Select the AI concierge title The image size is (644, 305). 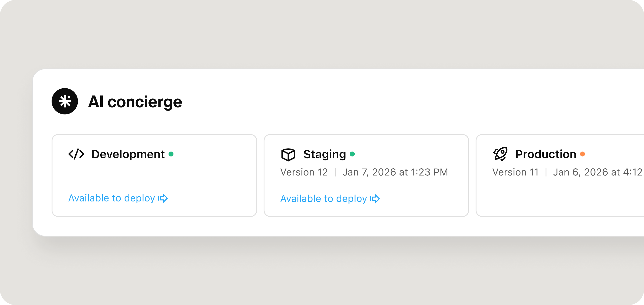coord(135,102)
